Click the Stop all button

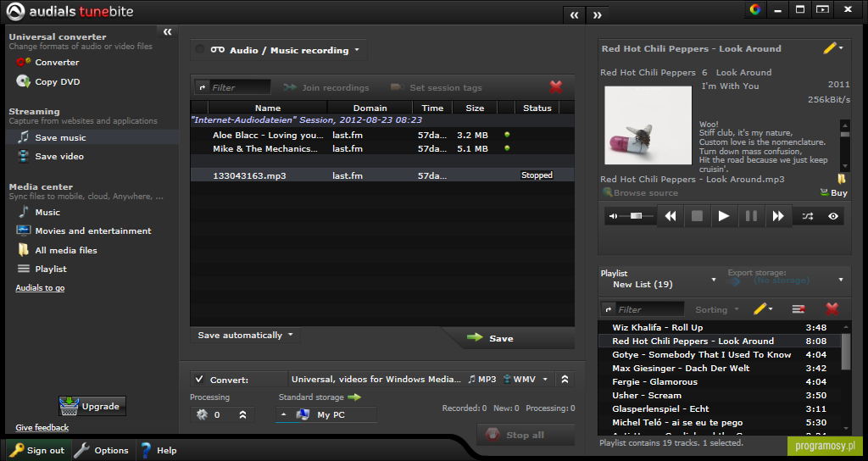tap(524, 435)
